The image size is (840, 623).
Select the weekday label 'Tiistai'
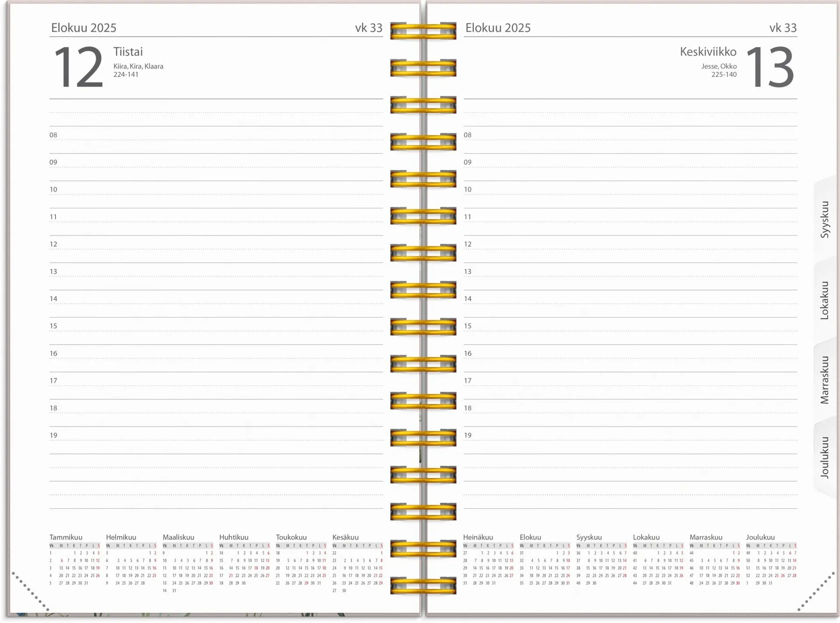tap(128, 52)
